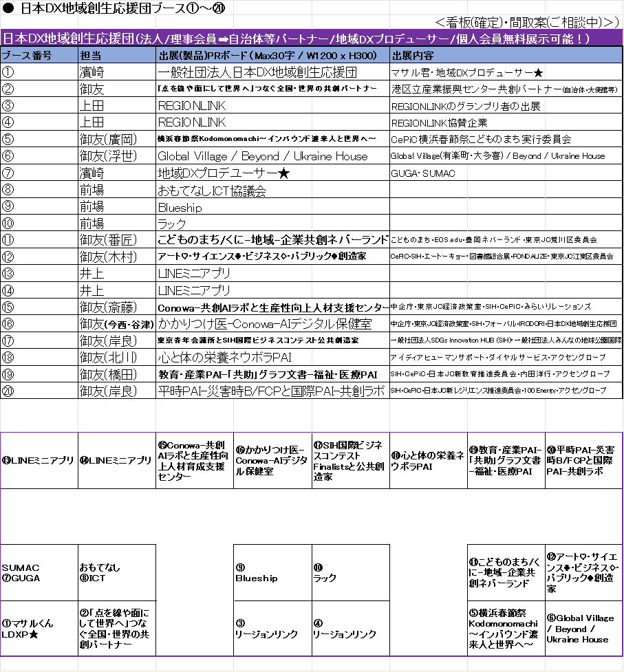Click the 出展内容 header cell

coord(506,56)
